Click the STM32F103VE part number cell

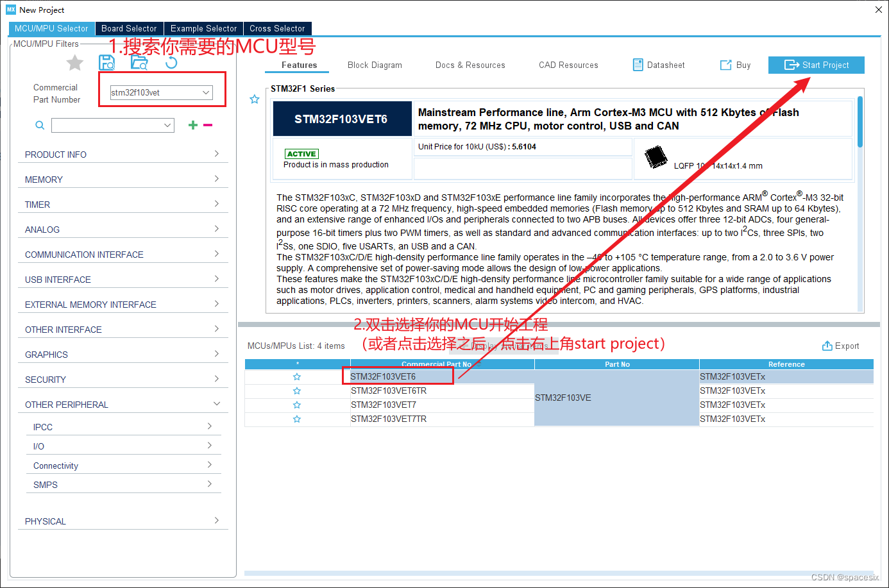coord(617,398)
